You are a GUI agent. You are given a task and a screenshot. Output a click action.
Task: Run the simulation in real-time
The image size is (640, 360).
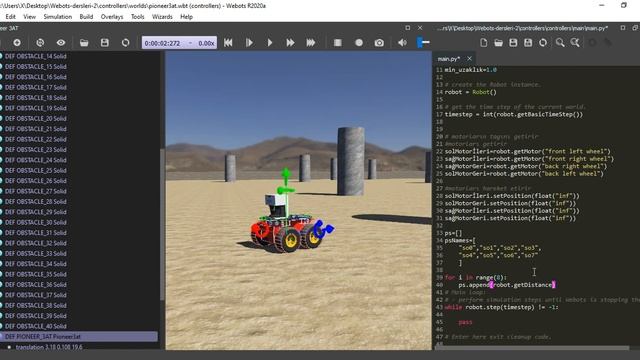(x=270, y=42)
